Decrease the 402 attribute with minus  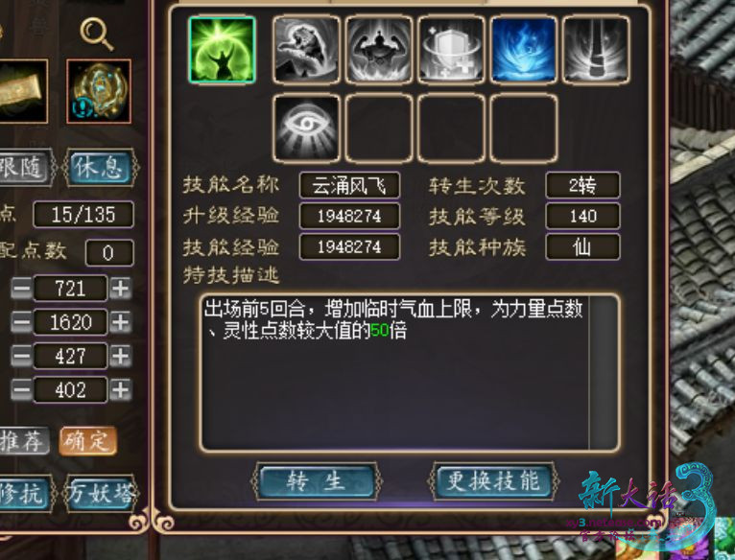point(21,390)
